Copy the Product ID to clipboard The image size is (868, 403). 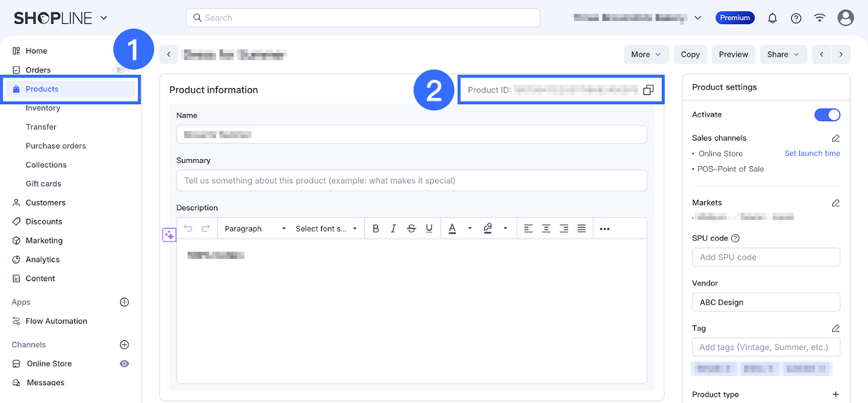click(648, 90)
